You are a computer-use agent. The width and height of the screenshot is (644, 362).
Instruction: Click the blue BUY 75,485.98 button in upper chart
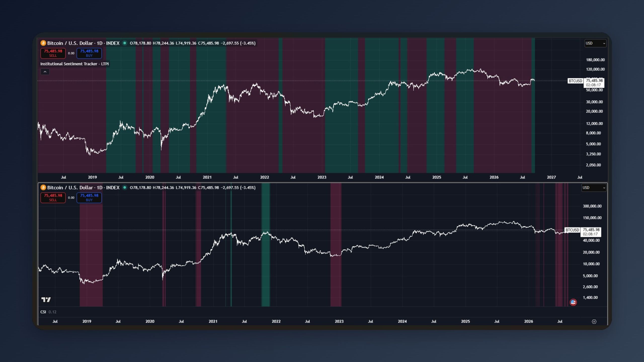tap(89, 53)
